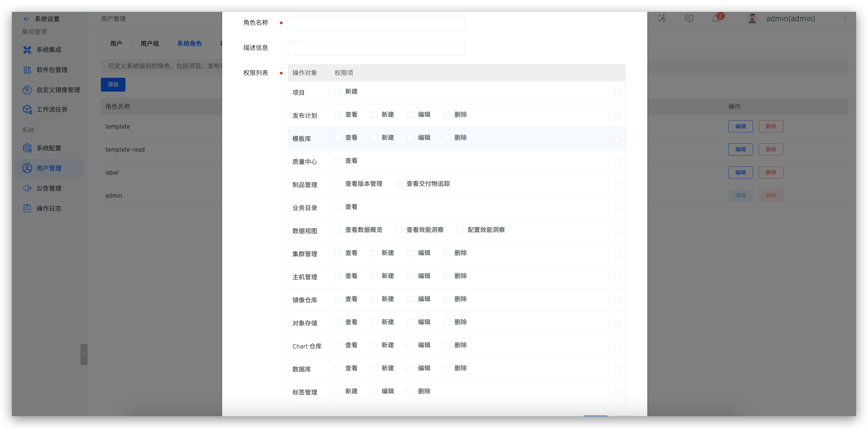868x428 pixels.
Task: Open 自定义镜像管理 page
Action: (x=58, y=90)
